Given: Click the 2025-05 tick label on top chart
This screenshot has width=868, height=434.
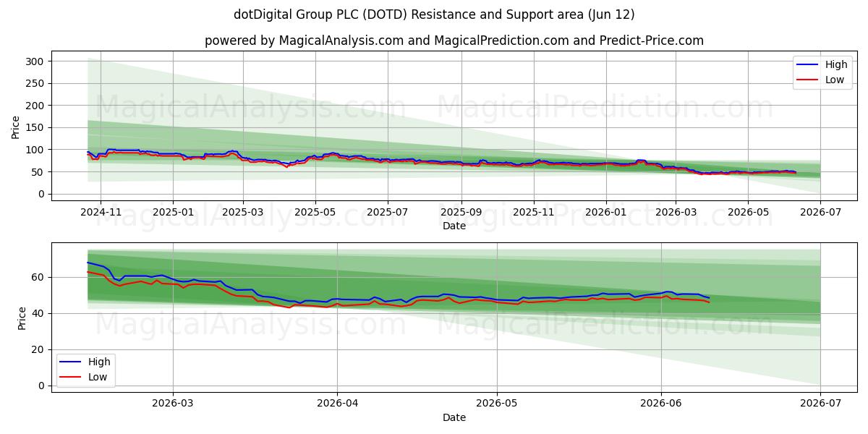Looking at the screenshot, I should point(315,211).
